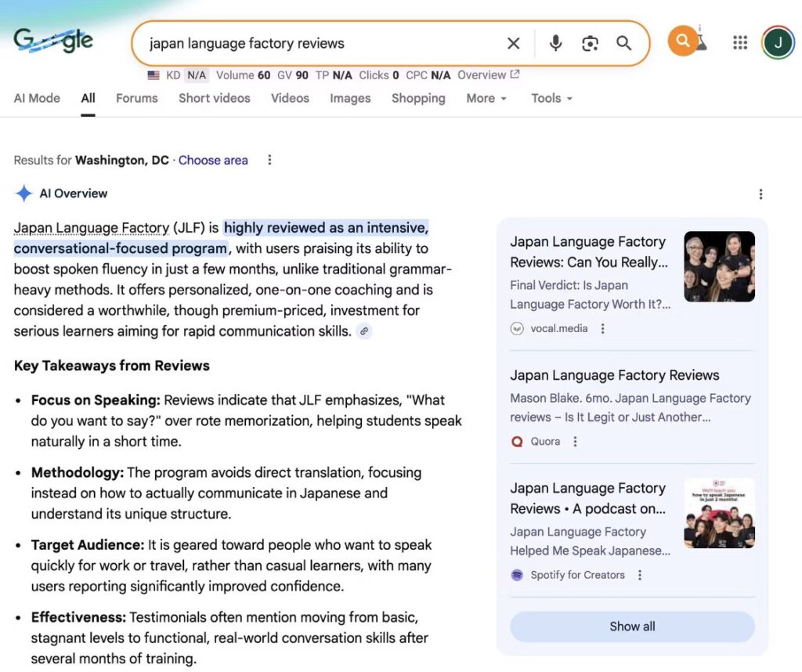Click the underlined Japan Language Factory term
The image size is (802, 672).
pos(92,228)
